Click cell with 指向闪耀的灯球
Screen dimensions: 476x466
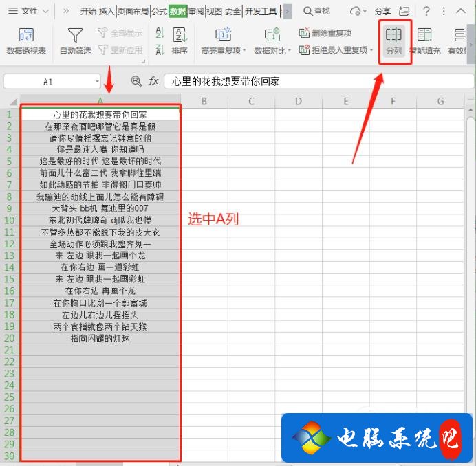(x=100, y=338)
